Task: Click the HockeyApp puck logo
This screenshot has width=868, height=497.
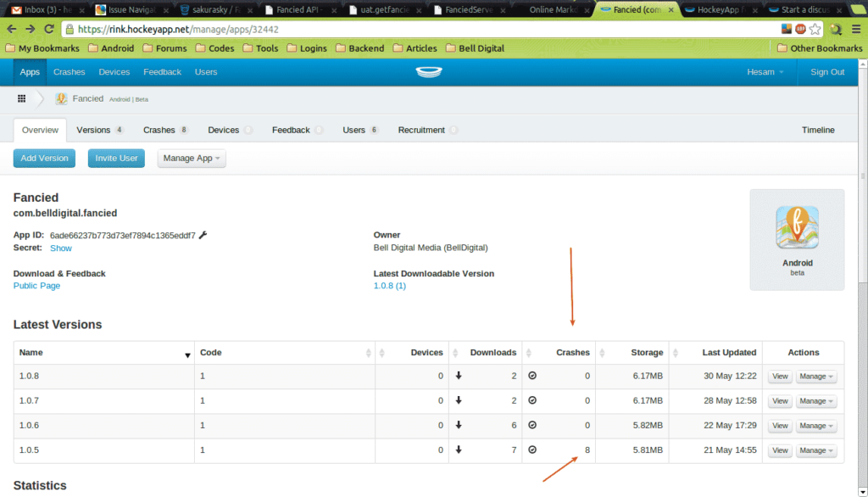Action: pos(429,72)
